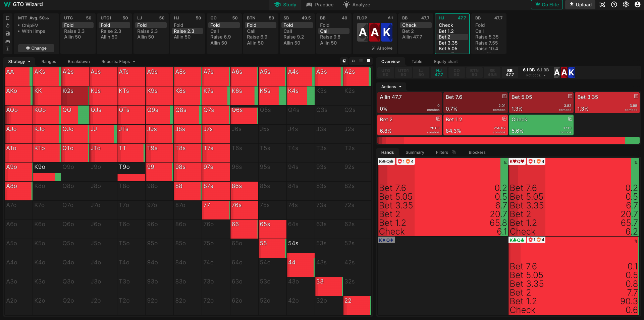Open the Equity chart tab
This screenshot has height=320, width=644.
coord(446,62)
